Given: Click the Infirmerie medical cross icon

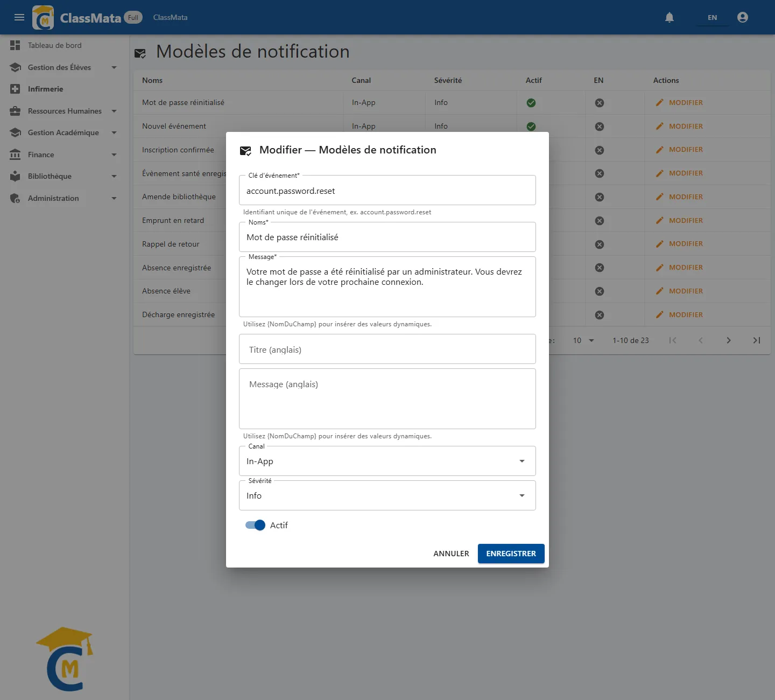Looking at the screenshot, I should pos(15,89).
